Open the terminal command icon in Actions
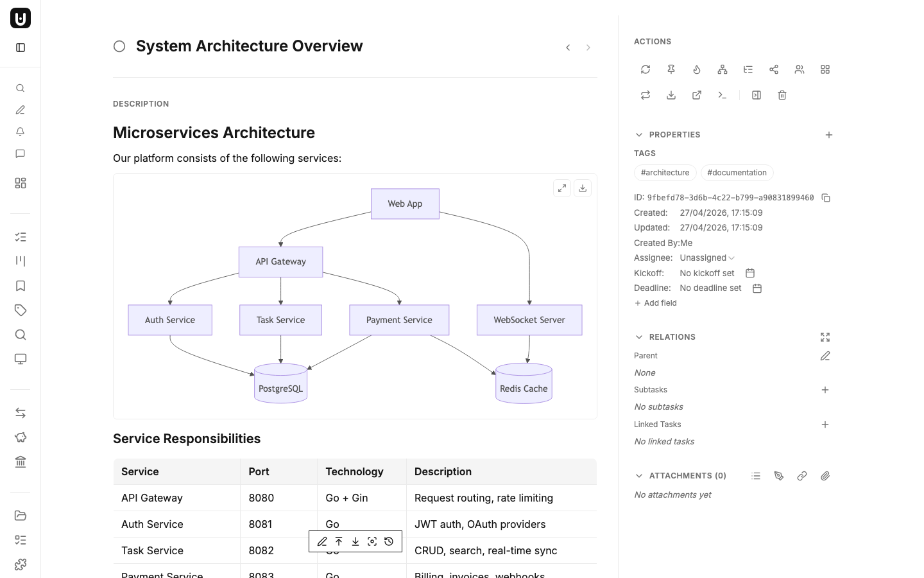Screen dimensions: 924x578 [x=723, y=95]
